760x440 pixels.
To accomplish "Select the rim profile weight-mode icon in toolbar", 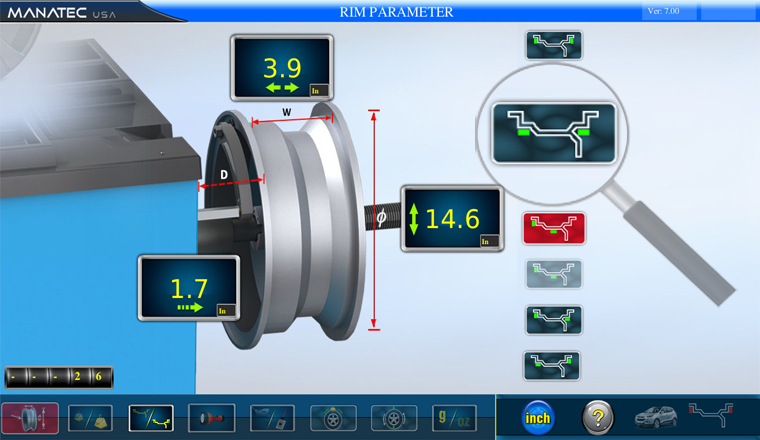I will [151, 418].
